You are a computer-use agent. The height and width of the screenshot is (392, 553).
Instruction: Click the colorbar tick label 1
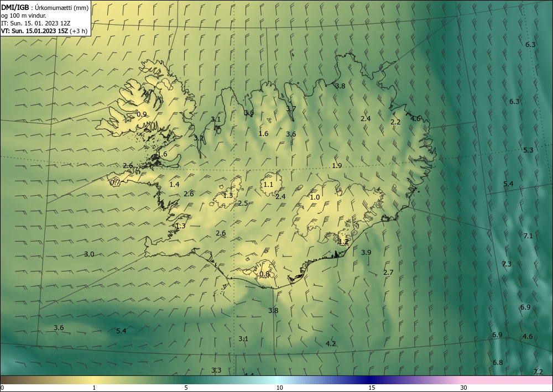(x=94, y=388)
